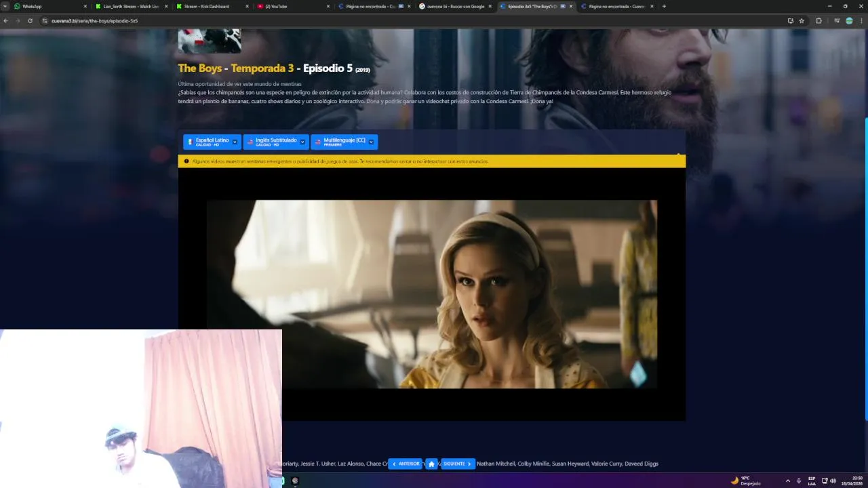The width and height of the screenshot is (868, 488).
Task: Show hidden system tray icons
Action: (x=787, y=481)
